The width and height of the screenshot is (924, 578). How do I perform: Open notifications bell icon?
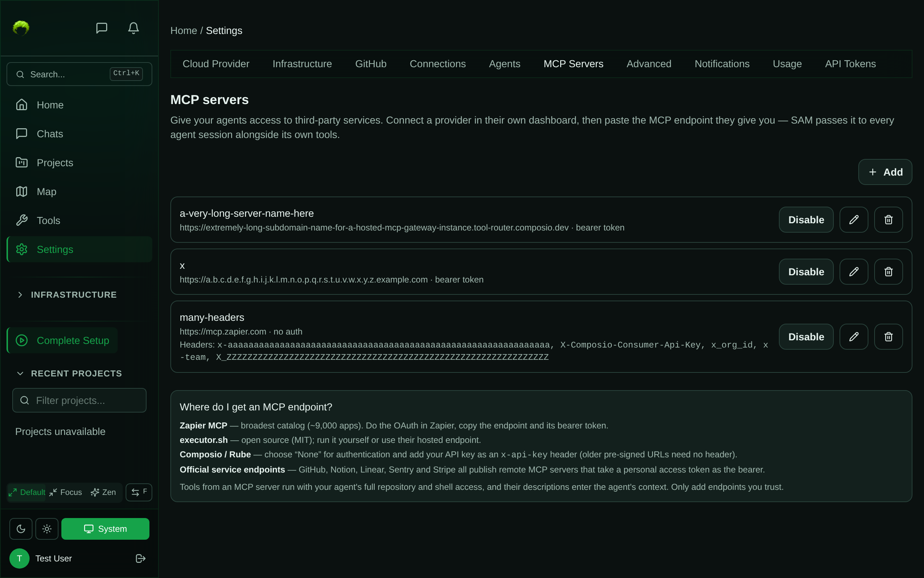[x=133, y=28]
